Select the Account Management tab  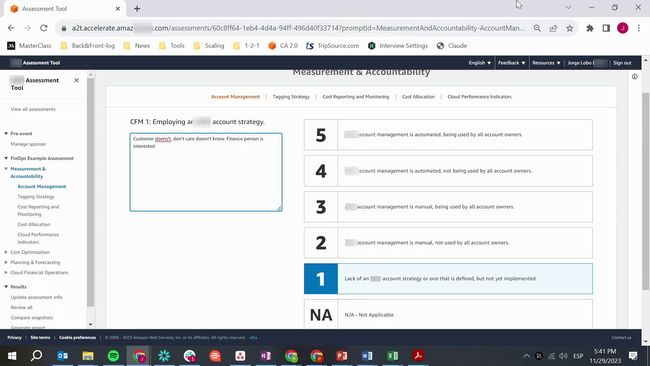235,97
